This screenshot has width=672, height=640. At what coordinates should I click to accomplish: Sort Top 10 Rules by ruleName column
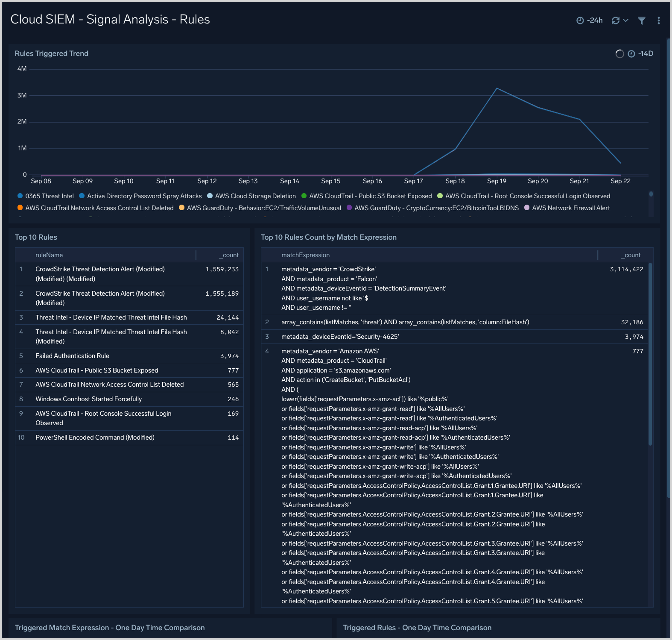click(x=49, y=255)
